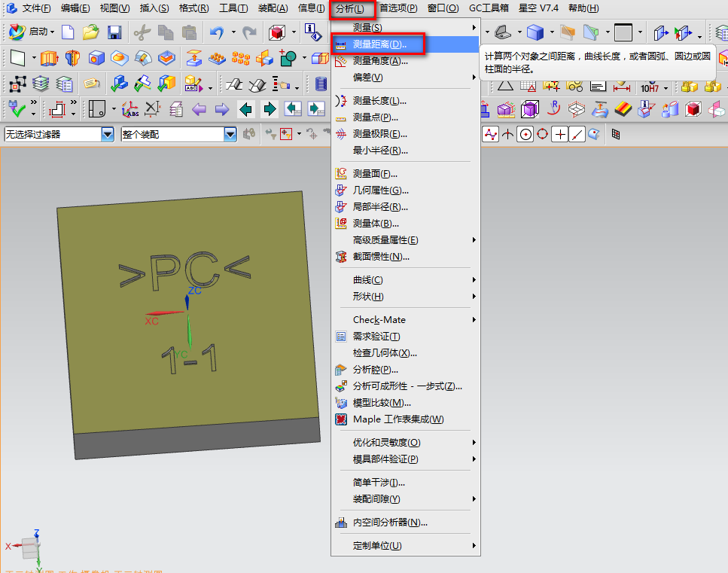Viewport: 728px width, 573px height.
Task: Click the 10H7 tolerance icon
Action: click(649, 85)
